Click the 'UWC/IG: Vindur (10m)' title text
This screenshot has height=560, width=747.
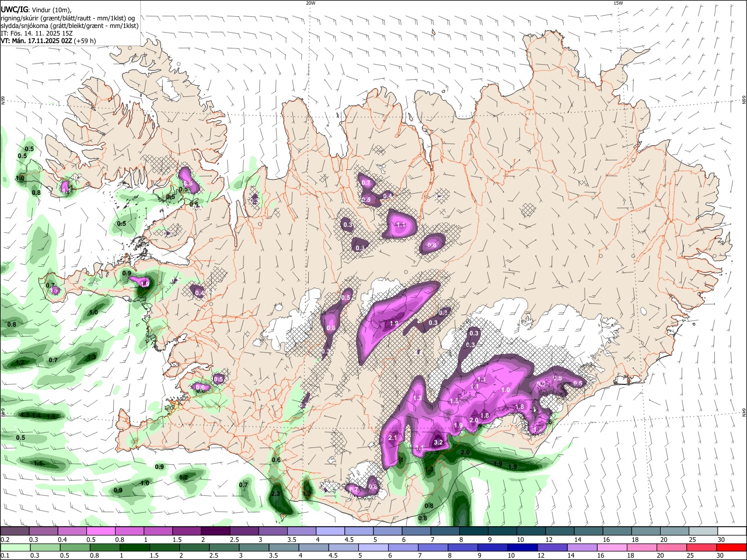click(36, 9)
